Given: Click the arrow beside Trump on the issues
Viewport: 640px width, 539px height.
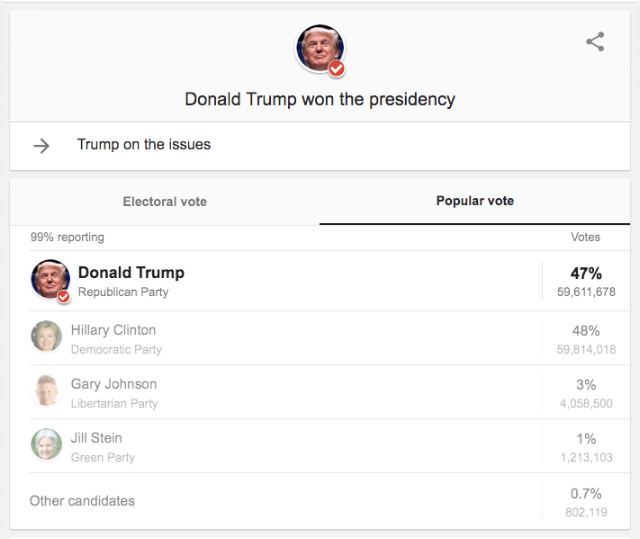Looking at the screenshot, I should click(x=41, y=146).
